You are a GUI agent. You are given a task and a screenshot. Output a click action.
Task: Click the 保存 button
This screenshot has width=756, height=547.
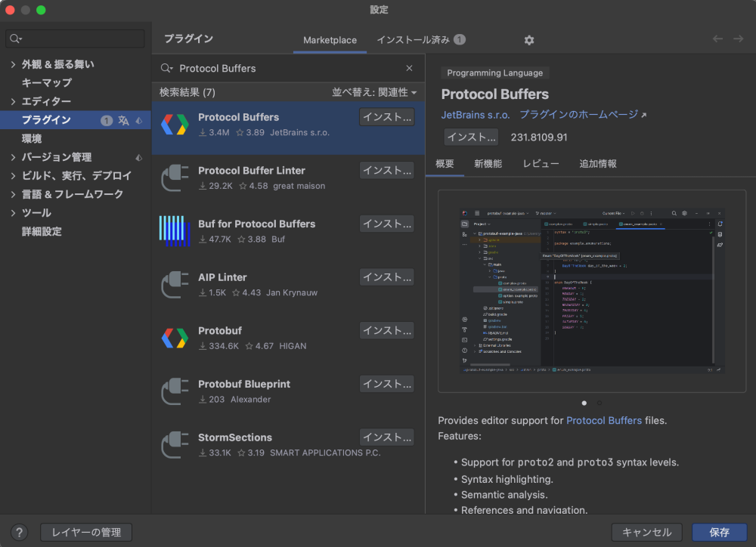click(720, 532)
